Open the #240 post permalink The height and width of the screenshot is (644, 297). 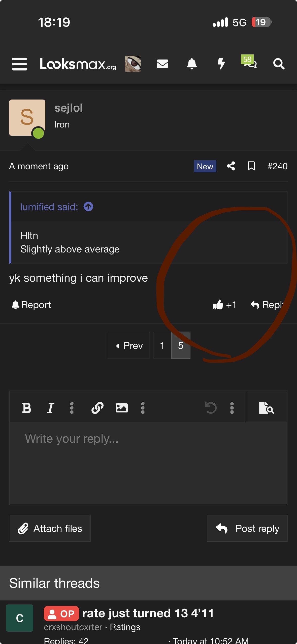click(x=277, y=166)
